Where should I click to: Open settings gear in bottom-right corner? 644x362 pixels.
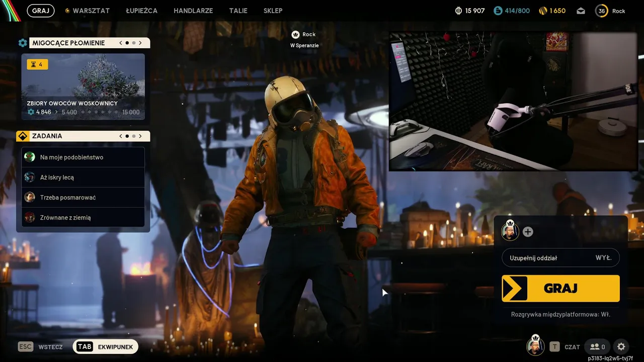[x=621, y=347]
